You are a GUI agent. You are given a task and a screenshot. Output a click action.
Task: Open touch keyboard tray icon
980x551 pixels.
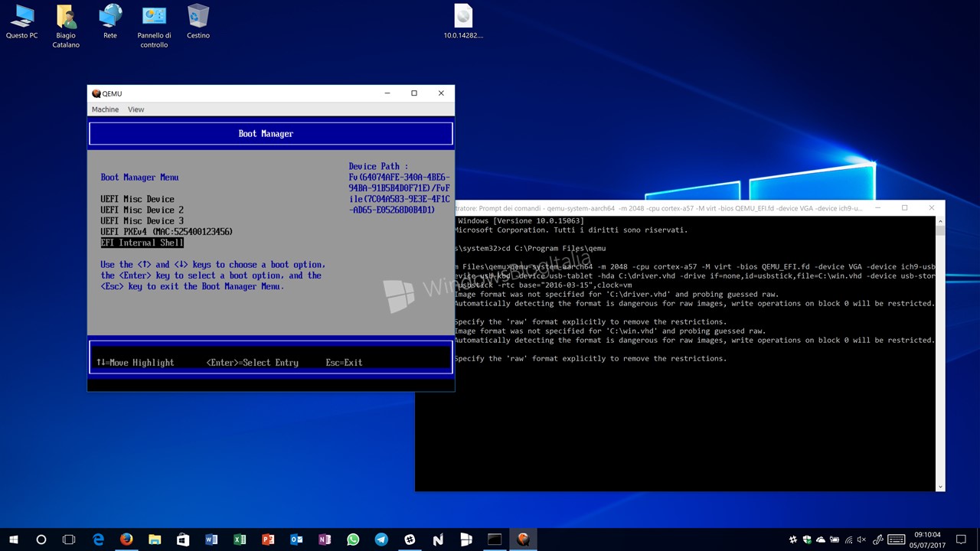[x=897, y=540]
